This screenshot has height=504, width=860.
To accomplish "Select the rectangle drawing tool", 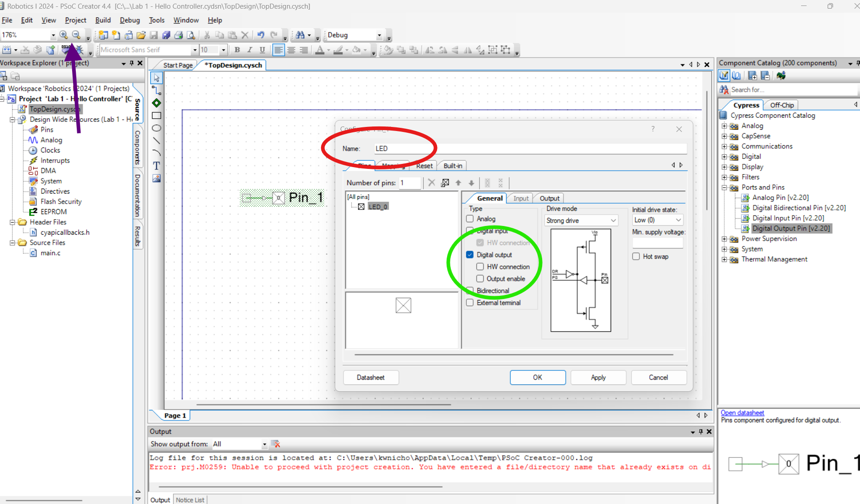I will pos(157,115).
